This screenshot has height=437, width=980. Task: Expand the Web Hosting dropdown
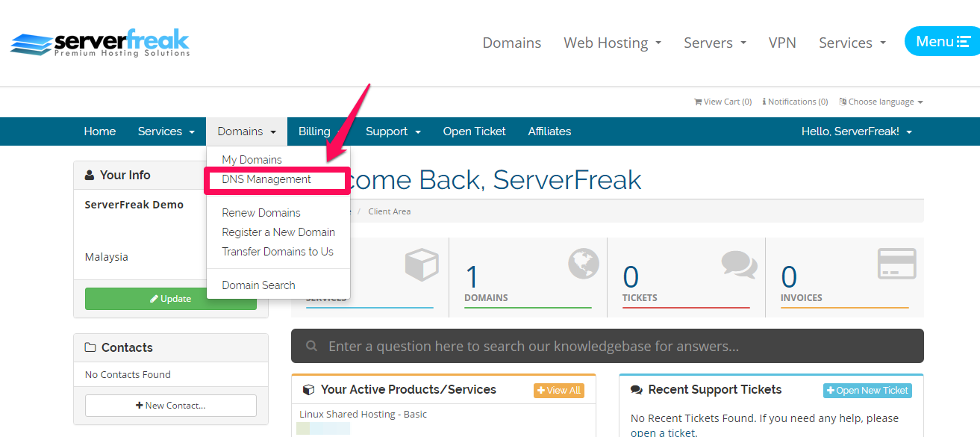[613, 43]
